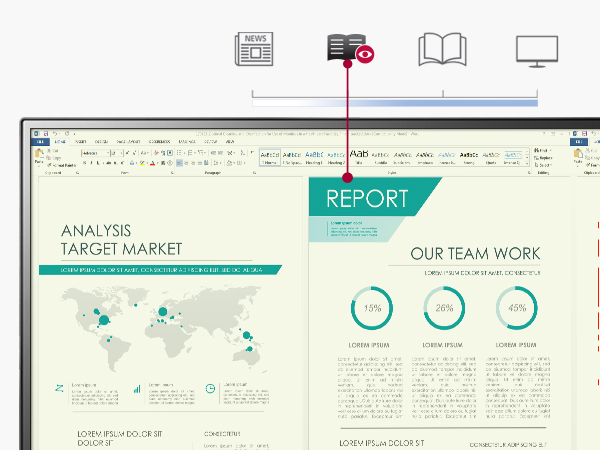Select the open book mode icon

pyautogui.click(x=442, y=49)
